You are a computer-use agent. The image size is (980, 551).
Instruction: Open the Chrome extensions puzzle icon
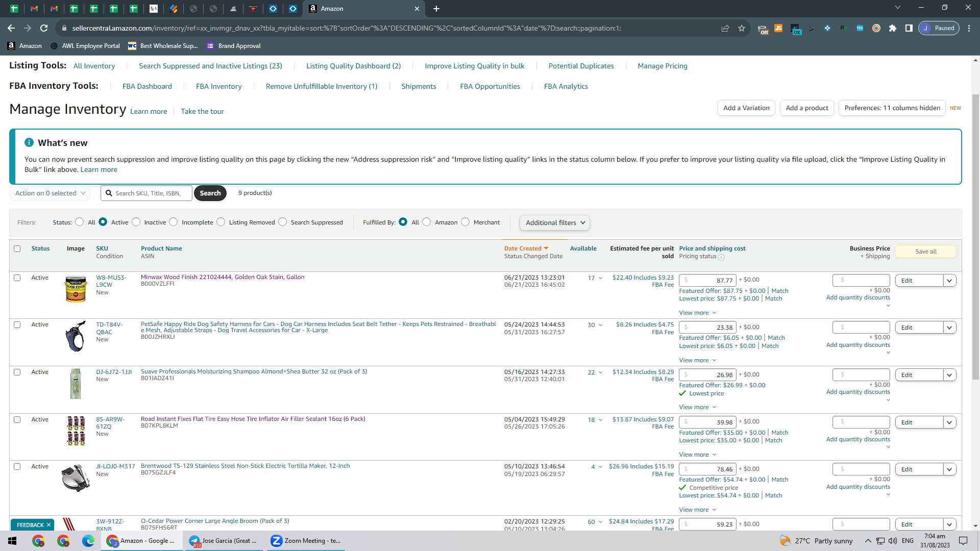coord(893,28)
